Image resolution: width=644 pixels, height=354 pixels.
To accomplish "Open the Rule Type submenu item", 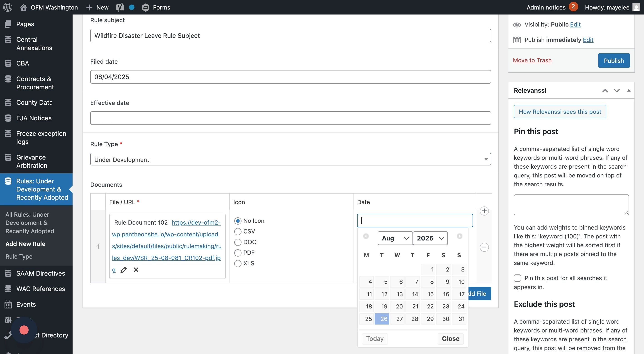I will (x=19, y=257).
